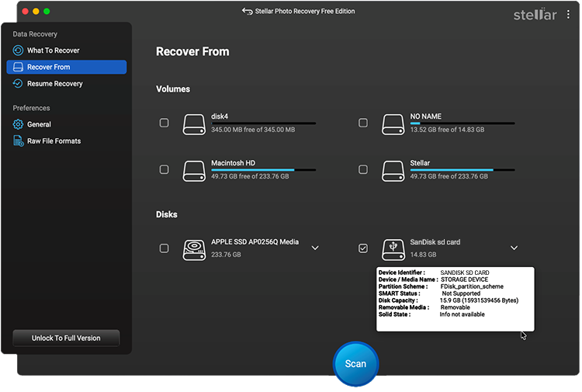582x392 pixels.
Task: Click the back arrow icon in title bar
Action: point(248,11)
